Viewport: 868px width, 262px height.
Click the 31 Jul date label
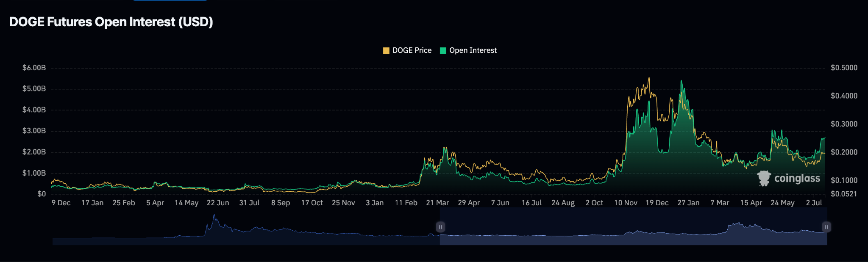[249, 203]
